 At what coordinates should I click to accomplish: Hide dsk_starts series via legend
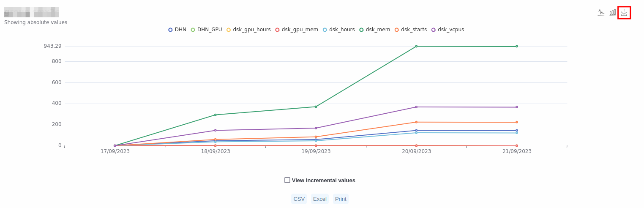(x=411, y=30)
